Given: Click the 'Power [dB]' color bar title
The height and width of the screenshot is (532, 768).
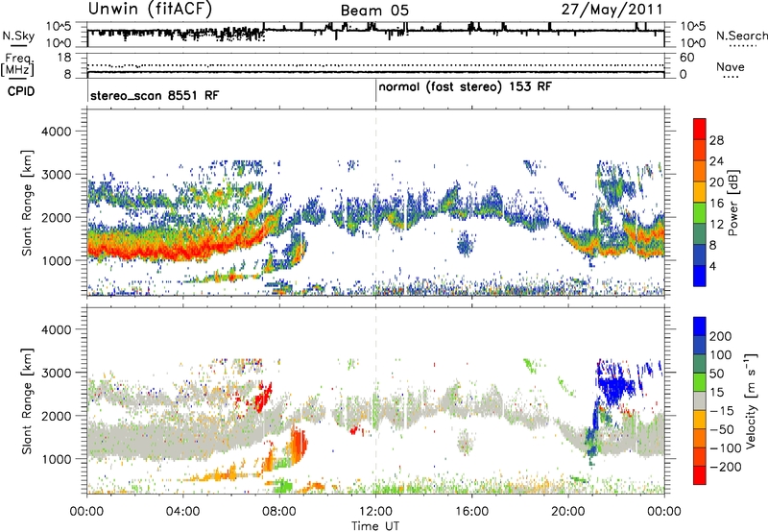Looking at the screenshot, I should tap(732, 203).
